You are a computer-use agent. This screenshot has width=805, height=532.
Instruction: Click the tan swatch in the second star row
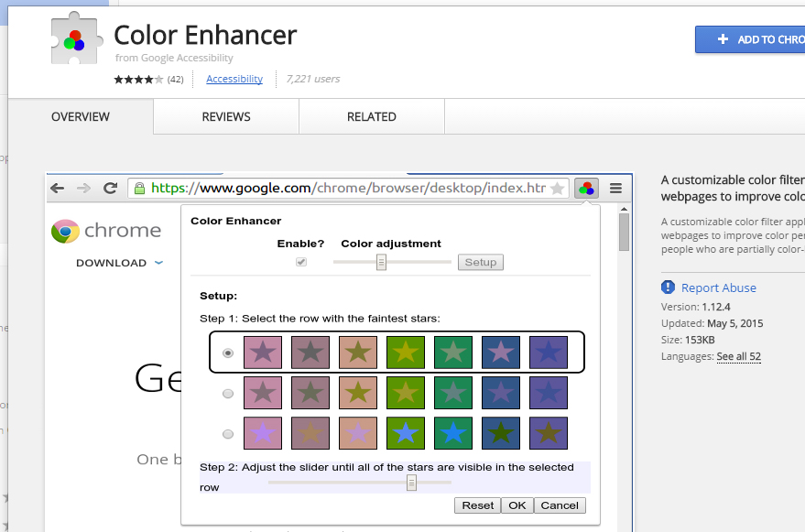pyautogui.click(x=358, y=393)
